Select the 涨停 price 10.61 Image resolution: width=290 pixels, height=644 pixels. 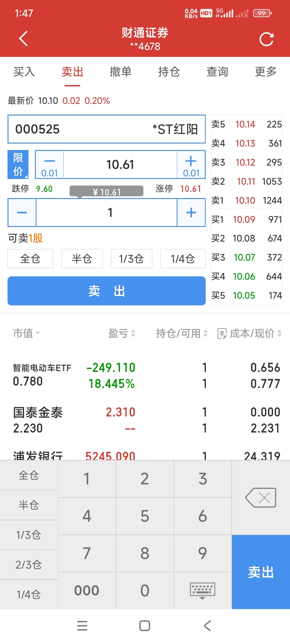click(191, 189)
